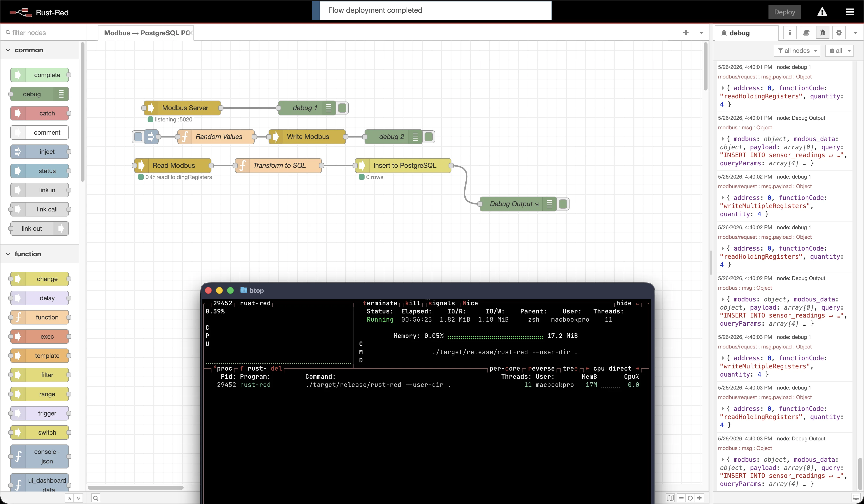This screenshot has height=504, width=864.
Task: Open the flow tabs list dropdown
Action: point(701,33)
